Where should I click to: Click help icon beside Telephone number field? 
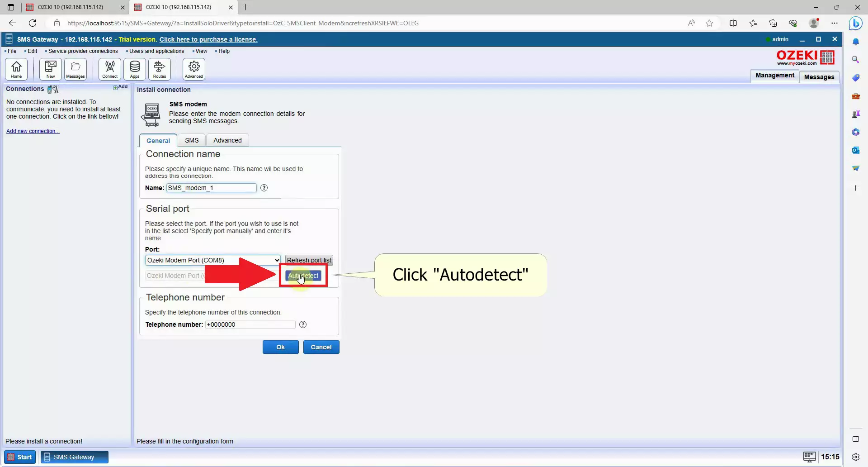[x=303, y=324]
